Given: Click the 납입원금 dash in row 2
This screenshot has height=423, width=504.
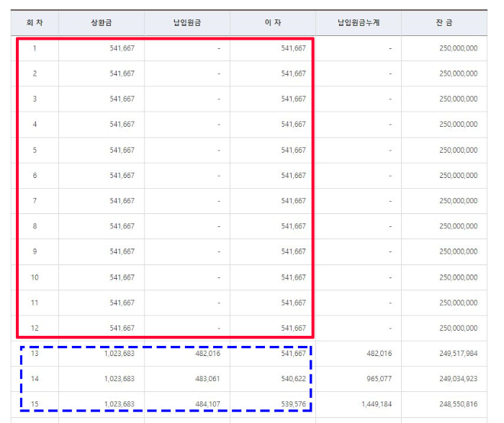Looking at the screenshot, I should click(x=219, y=74).
